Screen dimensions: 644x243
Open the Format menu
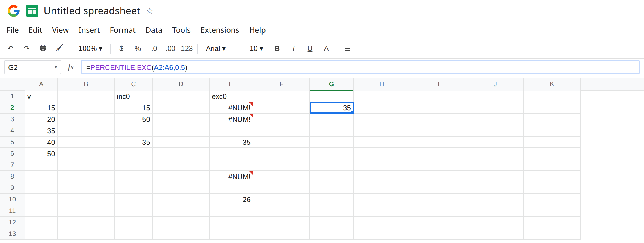point(123,30)
